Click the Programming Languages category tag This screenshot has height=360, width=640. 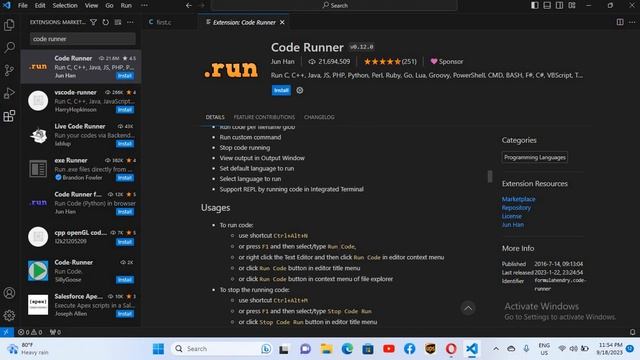tap(535, 157)
